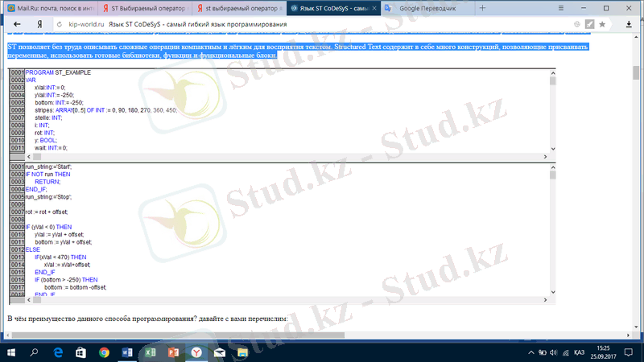Toggle the turbo rocket icon in address bar
This screenshot has width=644, height=362.
click(589, 24)
